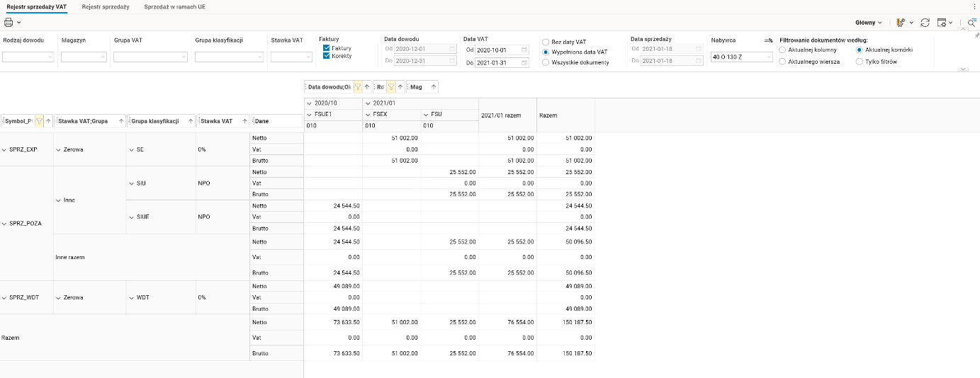Select Aktualnej komórki radio
This screenshot has width=980, height=378.
860,50
